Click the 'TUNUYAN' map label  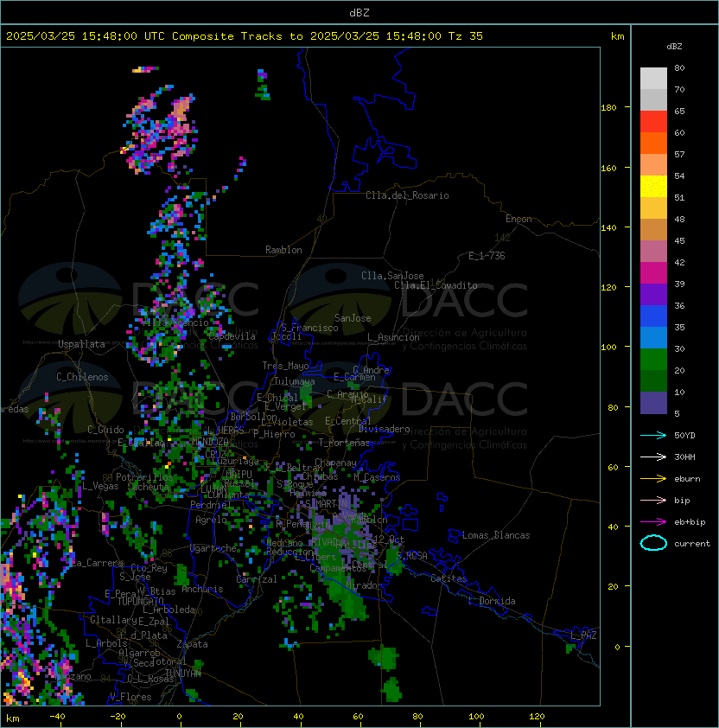click(x=183, y=673)
